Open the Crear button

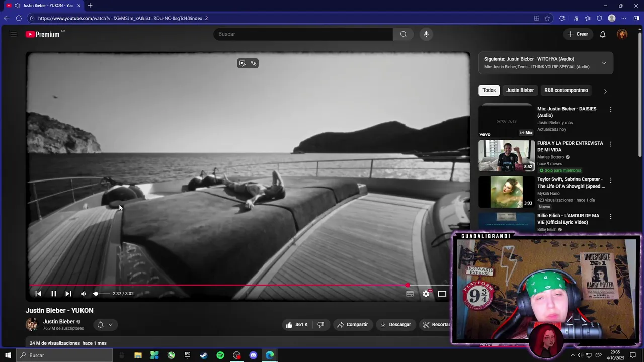578,34
